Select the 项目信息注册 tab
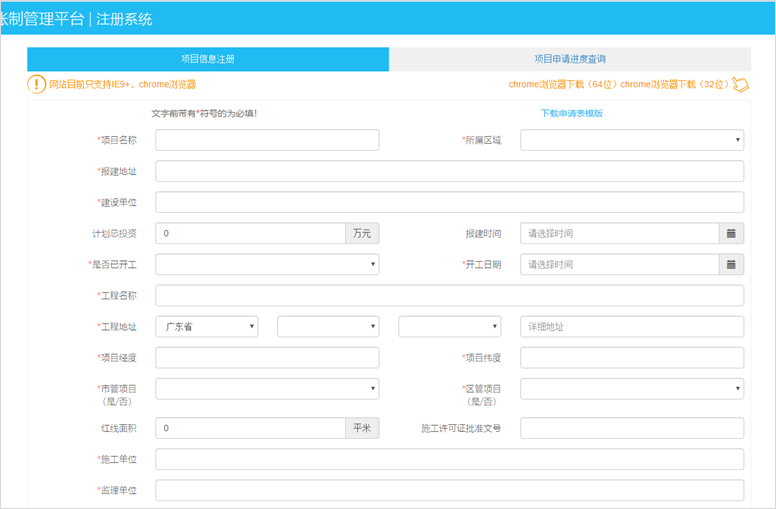The height and width of the screenshot is (509, 776). (208, 59)
